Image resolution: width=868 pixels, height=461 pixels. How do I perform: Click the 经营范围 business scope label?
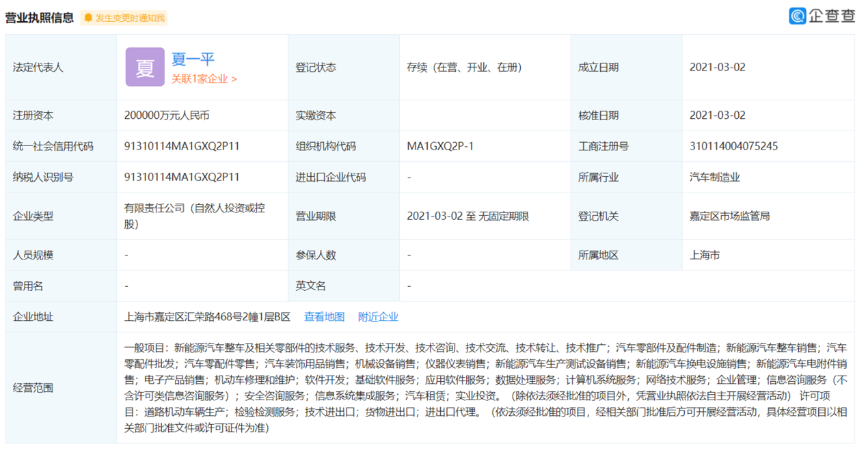[x=33, y=388]
